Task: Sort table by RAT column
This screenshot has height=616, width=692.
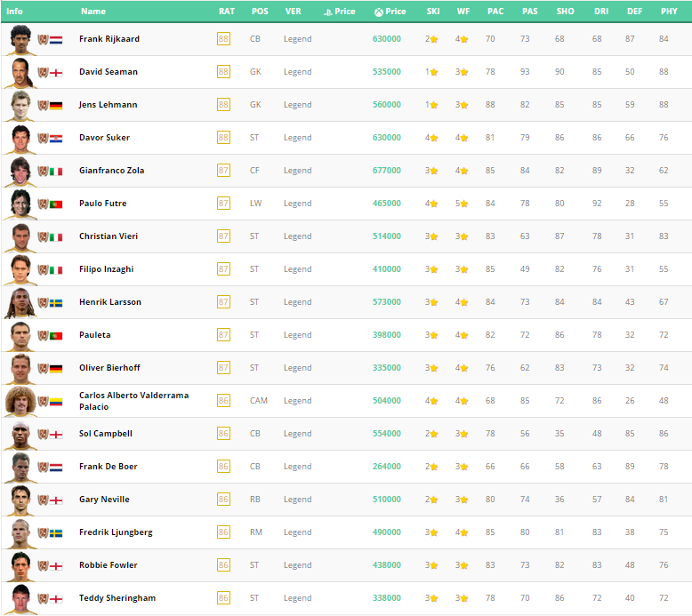Action: pyautogui.click(x=227, y=12)
